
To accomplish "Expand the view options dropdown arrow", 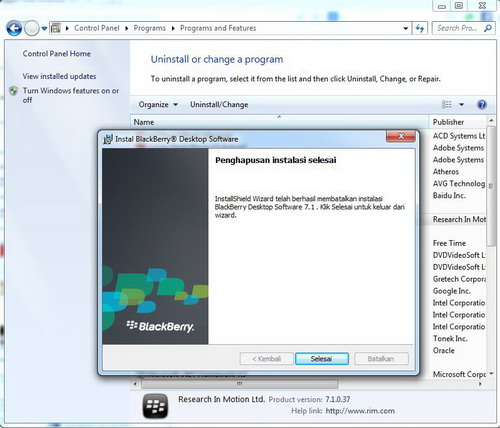I will tap(462, 105).
